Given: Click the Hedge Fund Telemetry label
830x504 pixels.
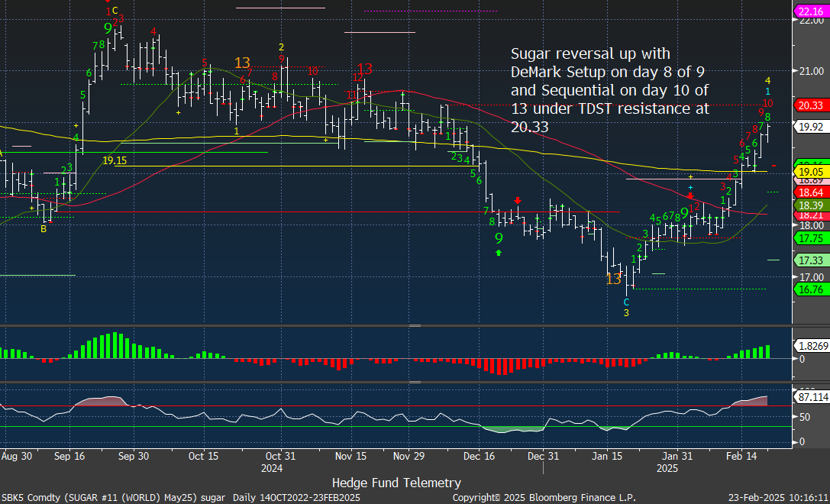Looking at the screenshot, I should click(x=396, y=483).
